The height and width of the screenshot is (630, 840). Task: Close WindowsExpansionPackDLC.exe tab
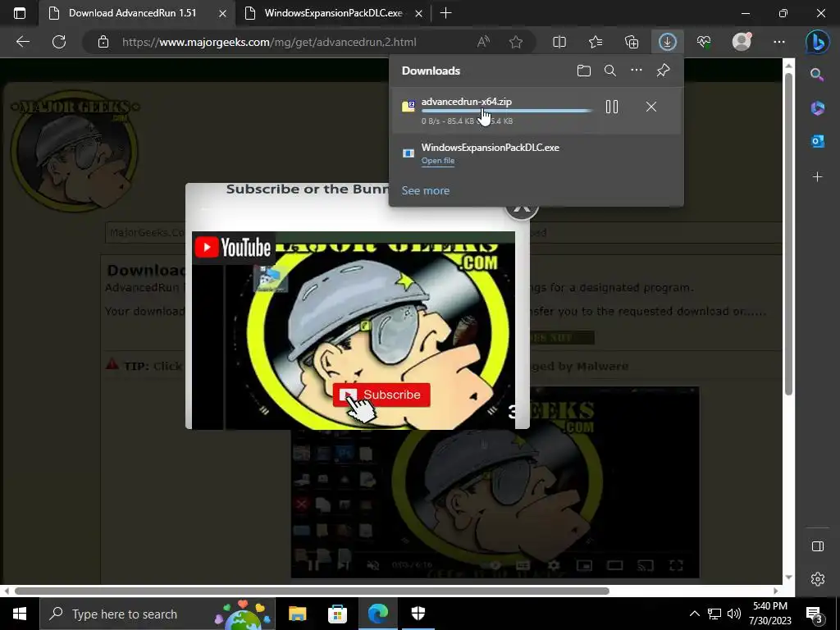pyautogui.click(x=418, y=13)
